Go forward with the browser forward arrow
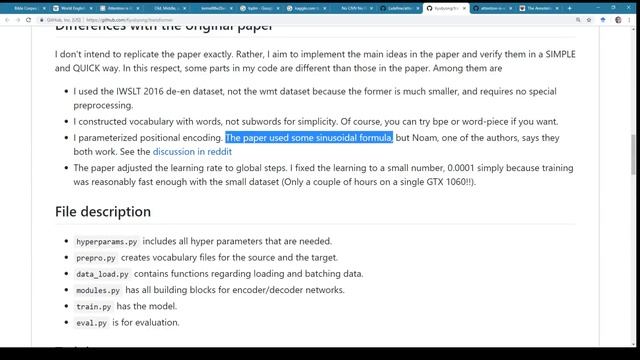 (x=18, y=20)
